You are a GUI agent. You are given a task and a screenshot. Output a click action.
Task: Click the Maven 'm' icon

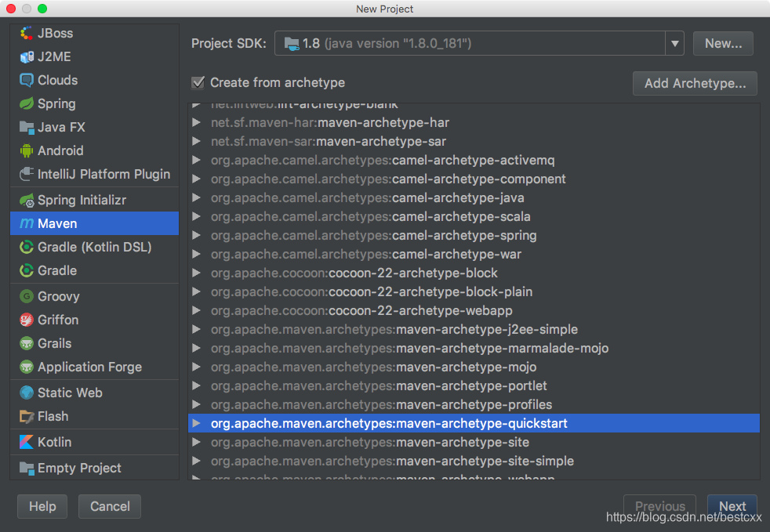point(27,224)
